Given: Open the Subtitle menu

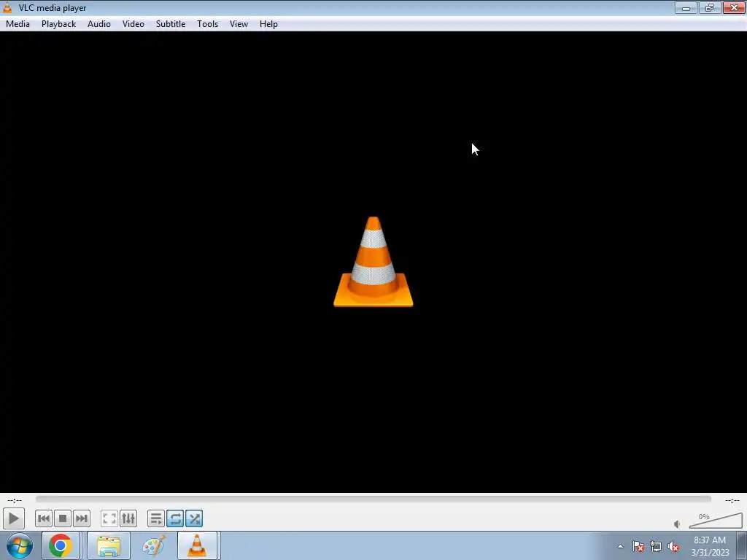Looking at the screenshot, I should (171, 24).
